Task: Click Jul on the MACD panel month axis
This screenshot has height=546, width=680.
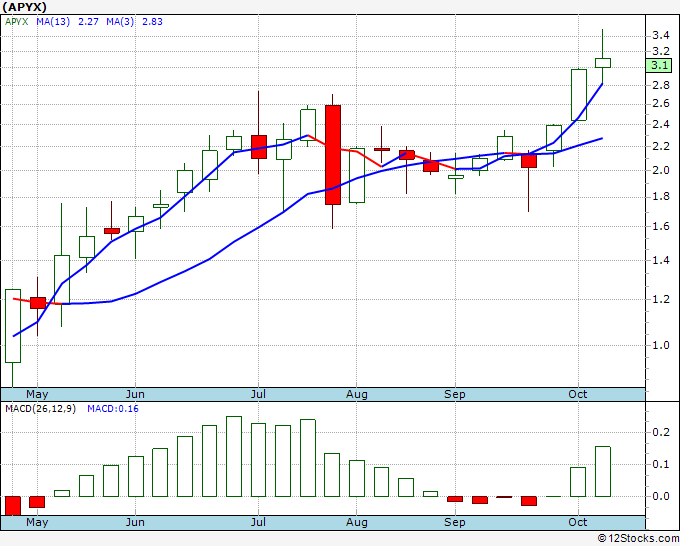Action: click(258, 522)
